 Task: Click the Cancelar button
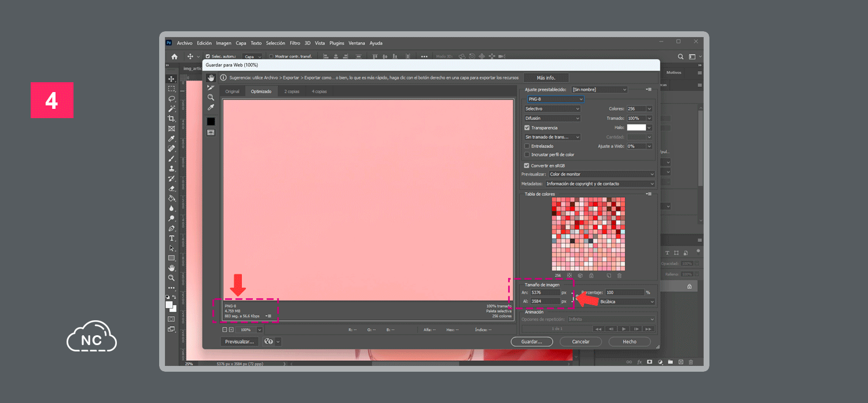(x=580, y=342)
